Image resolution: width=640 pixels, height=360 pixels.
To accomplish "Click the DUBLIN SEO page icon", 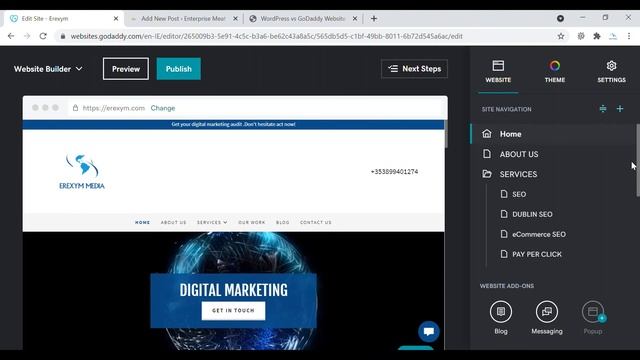I will pyautogui.click(x=504, y=214).
